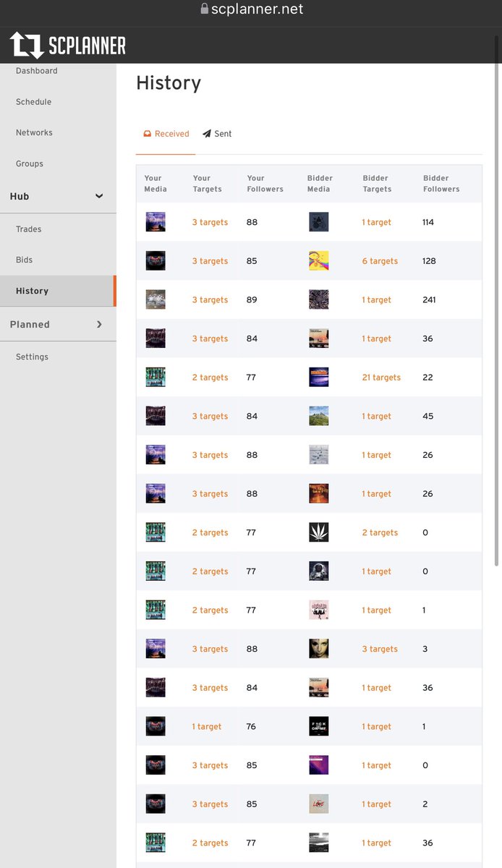Viewport: 502px width, 868px height.
Task: Click '21 targets' bidder link
Action: tap(381, 378)
